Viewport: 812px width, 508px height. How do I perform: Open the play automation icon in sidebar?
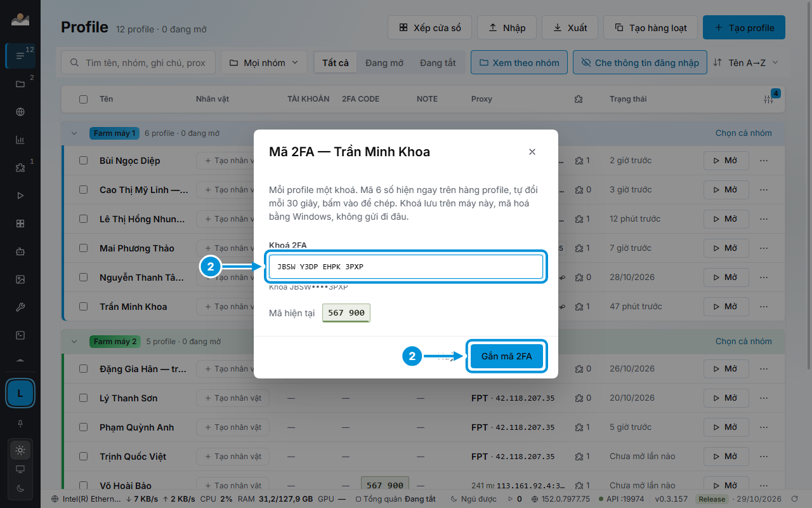pos(20,196)
